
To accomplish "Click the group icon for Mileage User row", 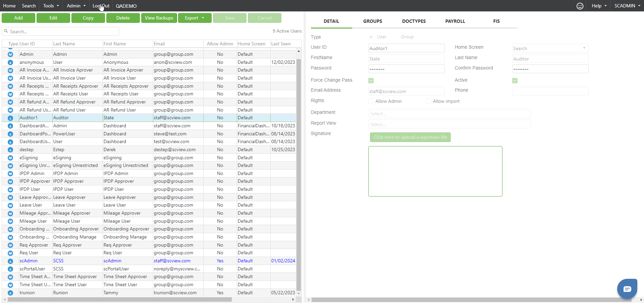I will pyautogui.click(x=10, y=221).
